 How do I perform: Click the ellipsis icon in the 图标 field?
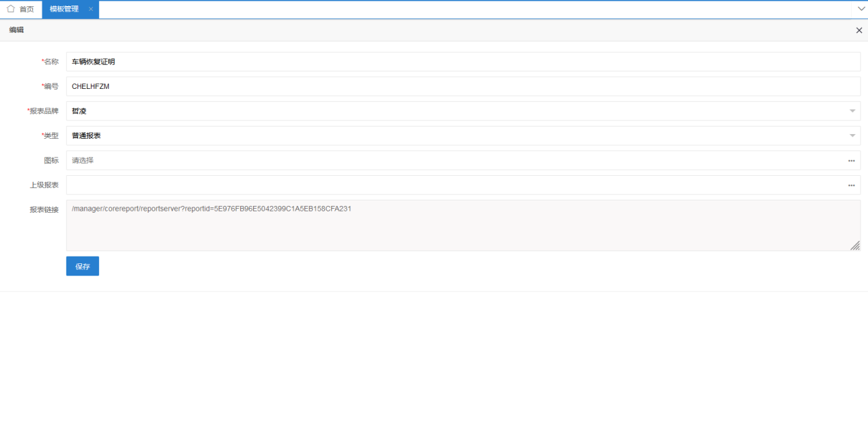coord(852,161)
